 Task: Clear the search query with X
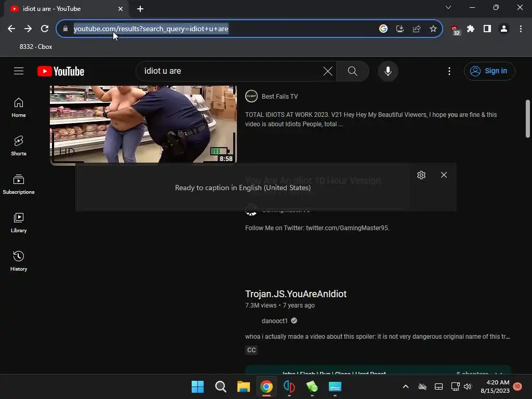(328, 71)
